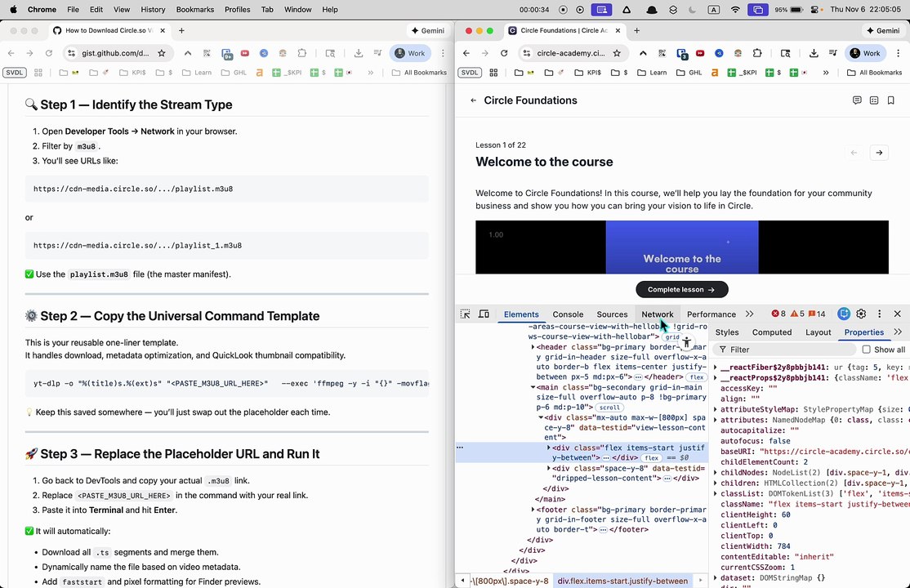Click the gist.github.com address bar

tap(117, 53)
